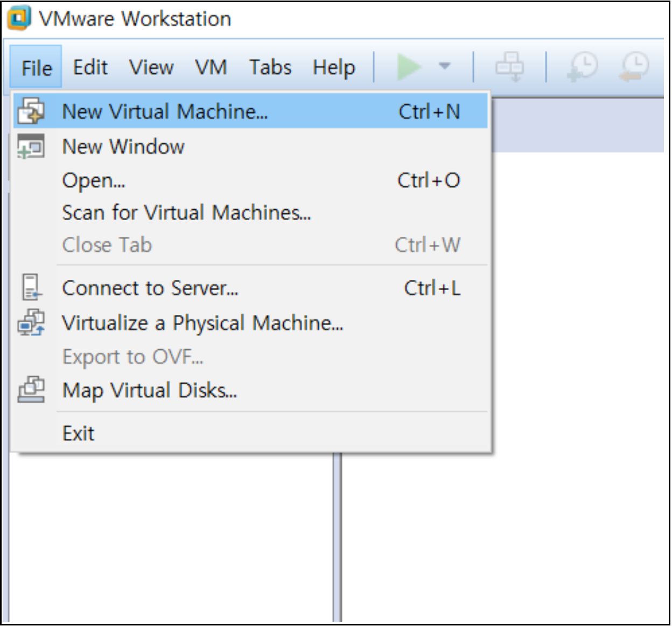Click the Ctrl+L shortcut text

click(x=432, y=288)
